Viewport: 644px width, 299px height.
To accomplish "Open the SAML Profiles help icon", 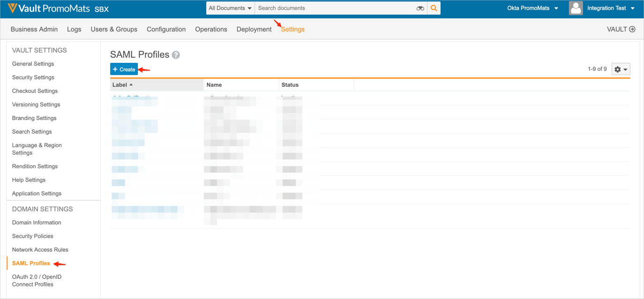I will 176,55.
